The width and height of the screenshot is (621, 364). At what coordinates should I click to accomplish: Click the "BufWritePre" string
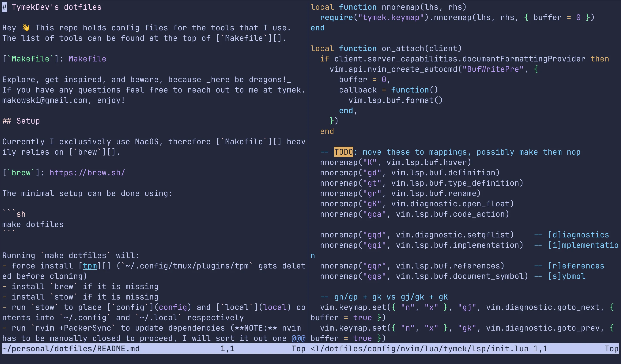493,69
